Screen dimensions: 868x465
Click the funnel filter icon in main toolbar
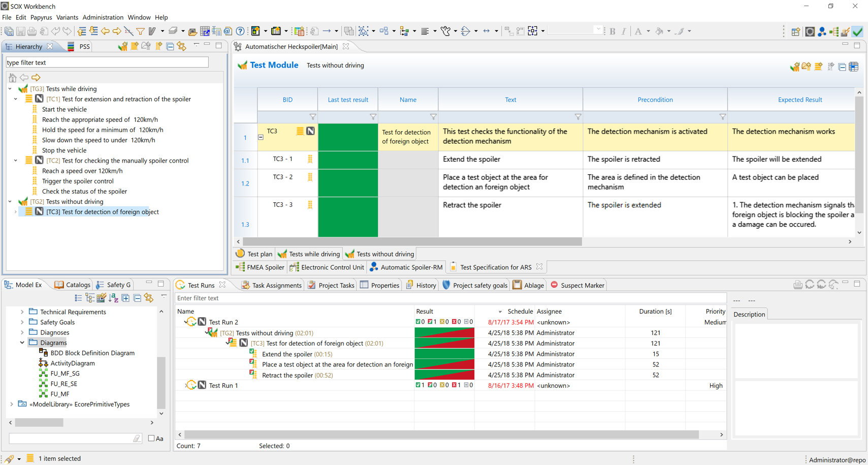141,32
